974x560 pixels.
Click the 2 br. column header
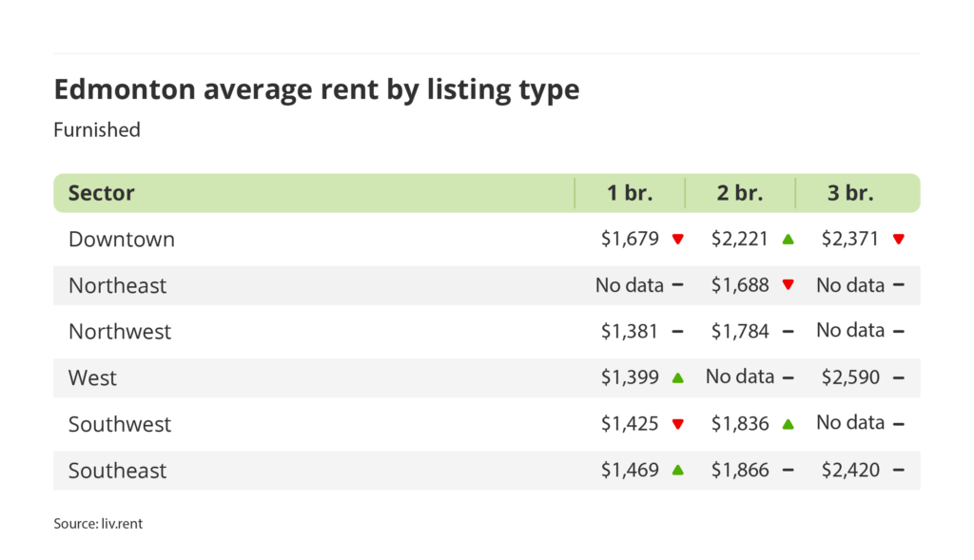(x=740, y=193)
